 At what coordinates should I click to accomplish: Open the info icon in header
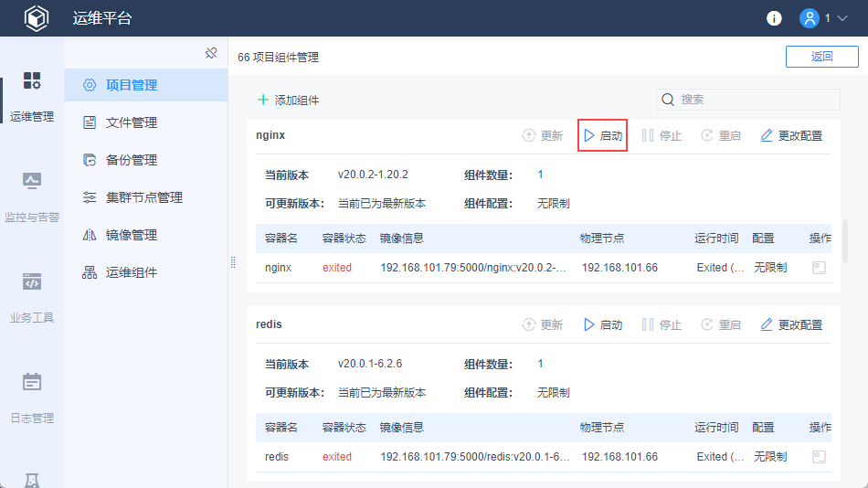point(774,18)
